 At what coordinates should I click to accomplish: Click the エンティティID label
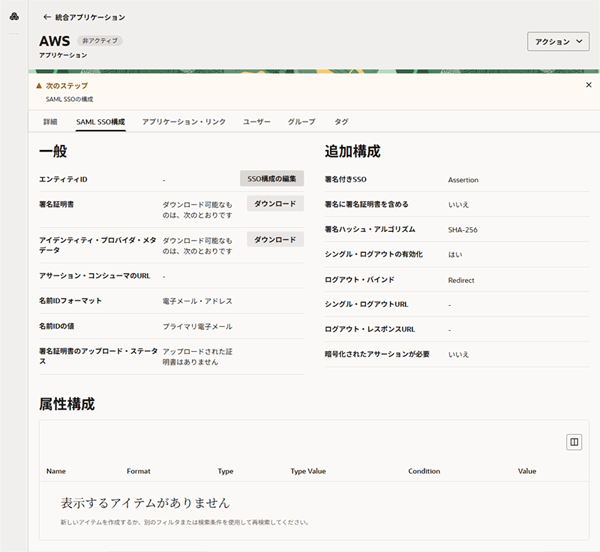point(63,179)
